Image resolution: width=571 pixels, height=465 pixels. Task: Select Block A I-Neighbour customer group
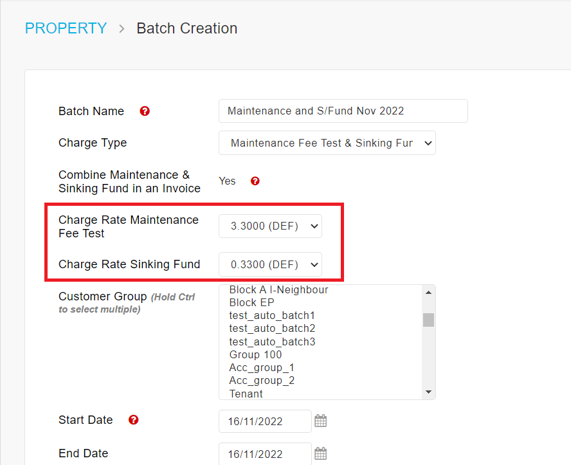pyautogui.click(x=320, y=290)
